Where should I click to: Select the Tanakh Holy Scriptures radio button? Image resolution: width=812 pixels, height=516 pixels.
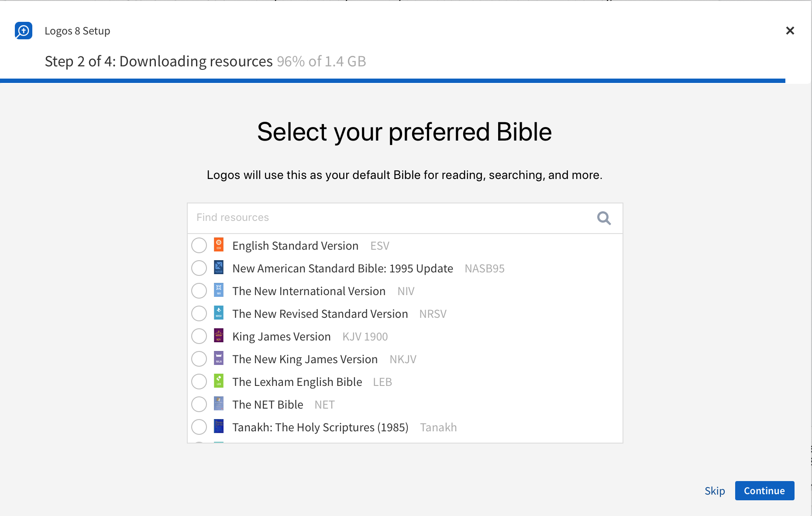199,427
